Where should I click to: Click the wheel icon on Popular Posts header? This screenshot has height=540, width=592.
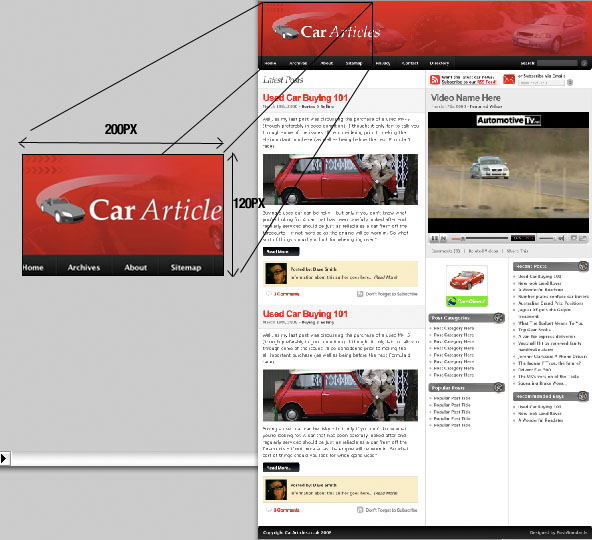point(499,387)
